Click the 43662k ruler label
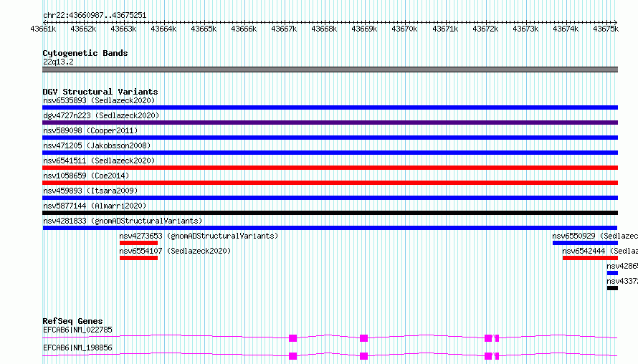 pyautogui.click(x=83, y=29)
